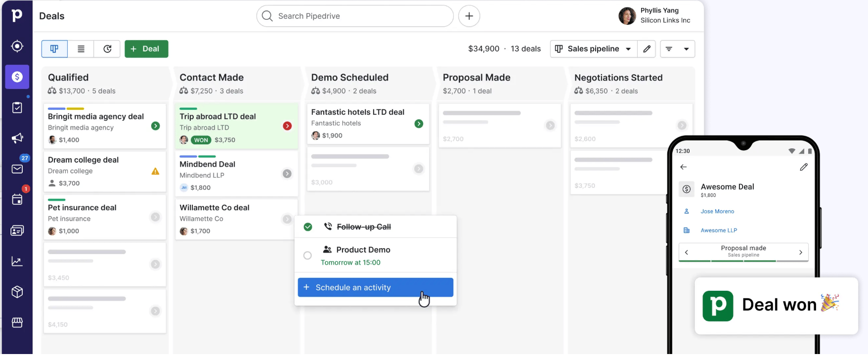Open the Mail inbox sidebar icon
Screen dimensions: 868x357
(17, 169)
